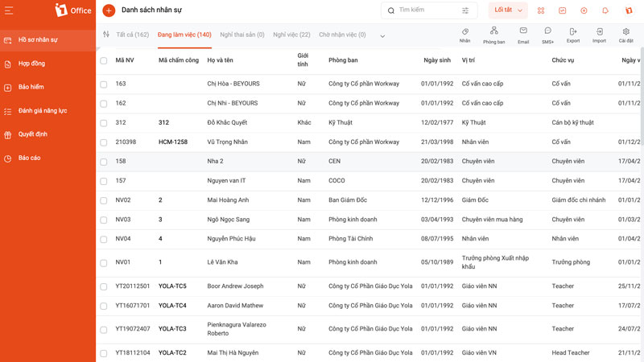The width and height of the screenshot is (644, 362).
Task: Click the Tìm kiếm search field
Action: point(429,10)
